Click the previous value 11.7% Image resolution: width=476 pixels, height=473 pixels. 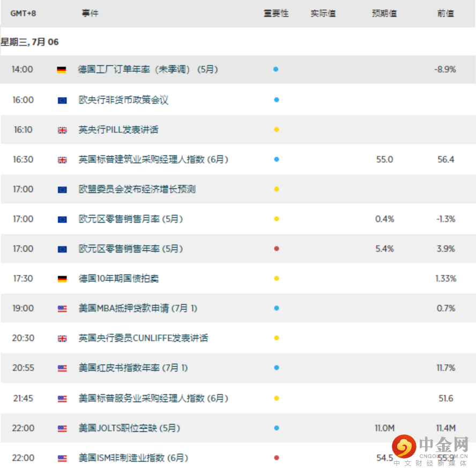[x=445, y=368]
